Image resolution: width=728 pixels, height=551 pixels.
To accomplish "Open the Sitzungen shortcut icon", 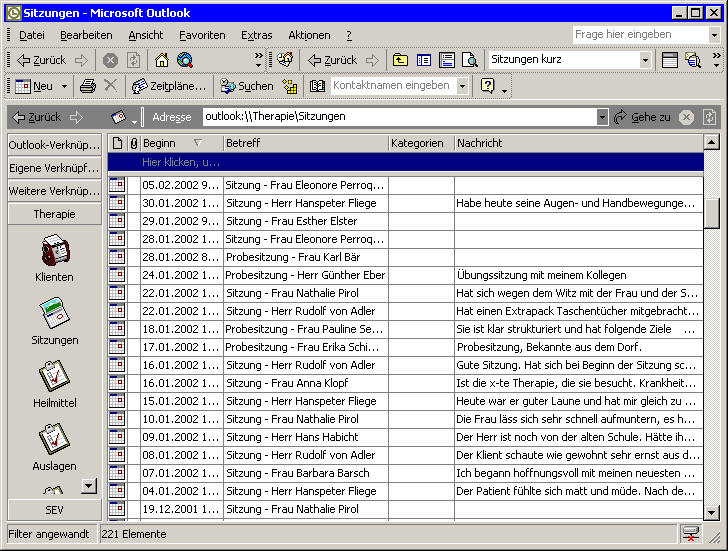I will pos(55,313).
